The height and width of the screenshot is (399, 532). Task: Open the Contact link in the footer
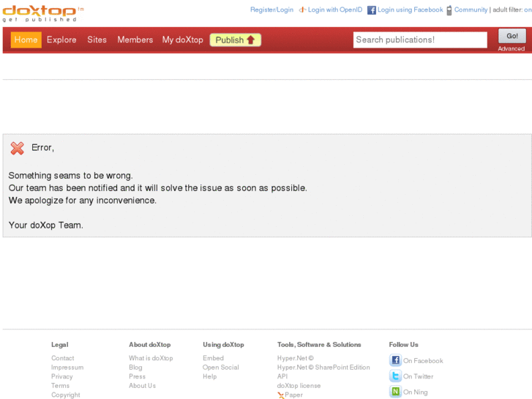point(62,358)
